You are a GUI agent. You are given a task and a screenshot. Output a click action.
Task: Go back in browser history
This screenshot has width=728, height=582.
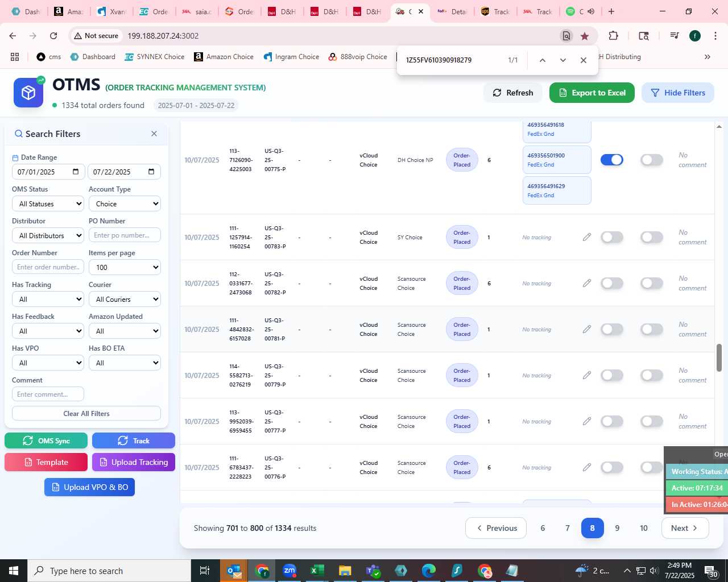click(x=13, y=36)
